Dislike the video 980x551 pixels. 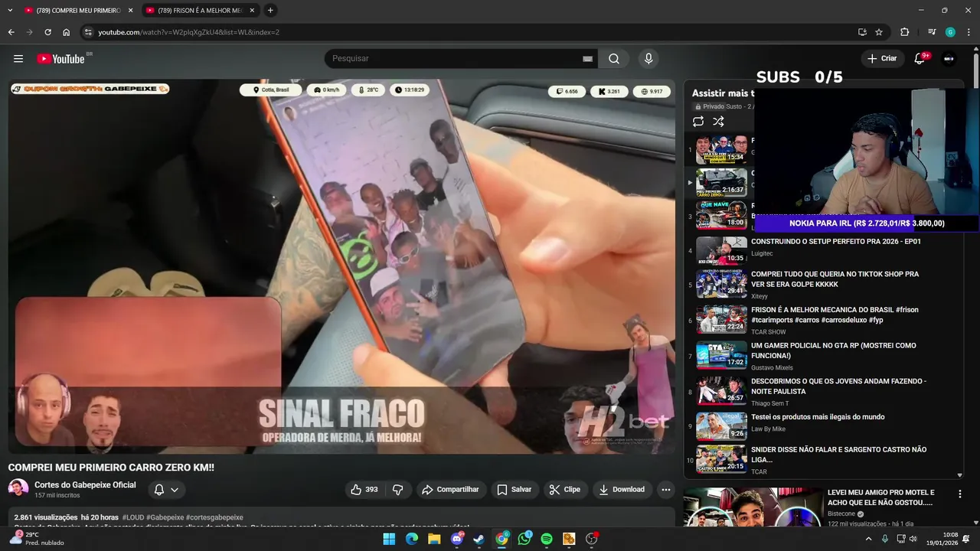398,490
